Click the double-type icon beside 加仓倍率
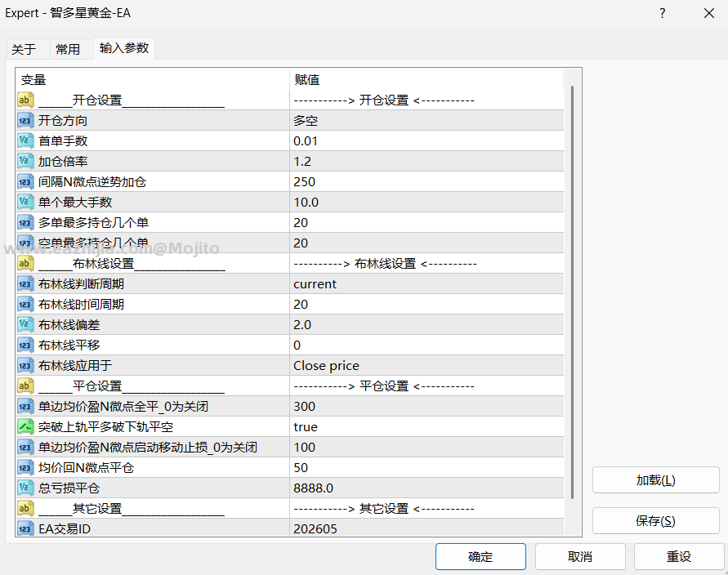The image size is (728, 575). (25, 162)
